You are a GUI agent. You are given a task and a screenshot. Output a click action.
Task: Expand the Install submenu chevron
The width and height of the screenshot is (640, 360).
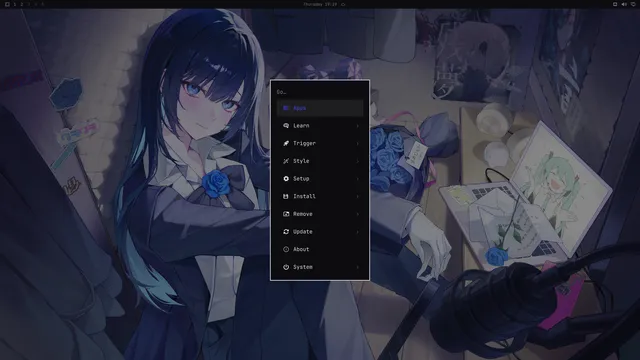click(x=358, y=196)
